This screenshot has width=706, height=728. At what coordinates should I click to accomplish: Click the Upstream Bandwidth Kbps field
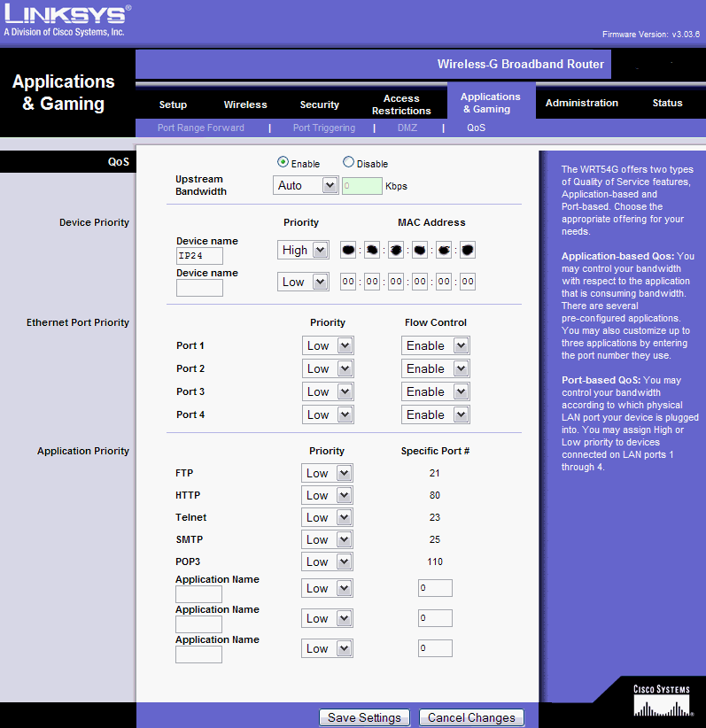(x=361, y=186)
